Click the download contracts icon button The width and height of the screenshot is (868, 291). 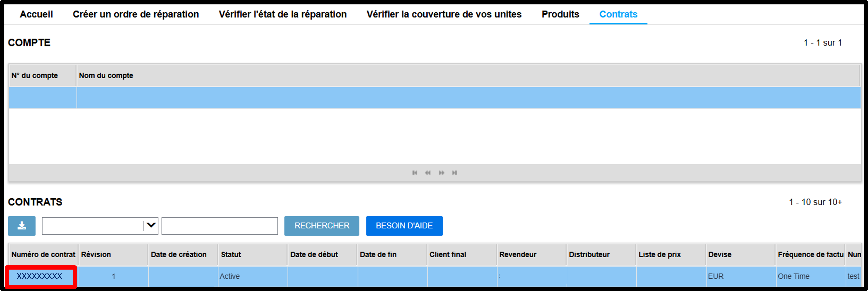point(22,226)
